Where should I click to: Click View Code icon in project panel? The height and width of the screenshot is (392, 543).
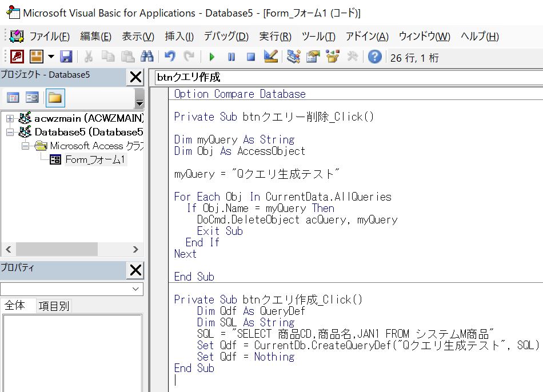(x=13, y=98)
